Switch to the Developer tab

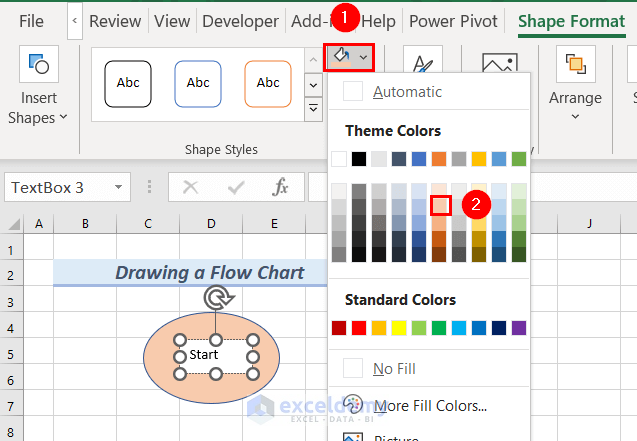tap(240, 21)
